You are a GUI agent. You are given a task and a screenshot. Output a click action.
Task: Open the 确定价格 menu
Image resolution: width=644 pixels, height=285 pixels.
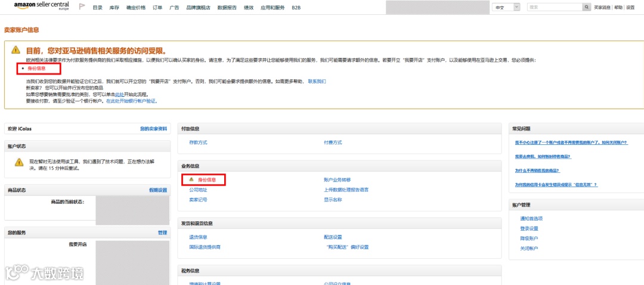[x=135, y=7]
